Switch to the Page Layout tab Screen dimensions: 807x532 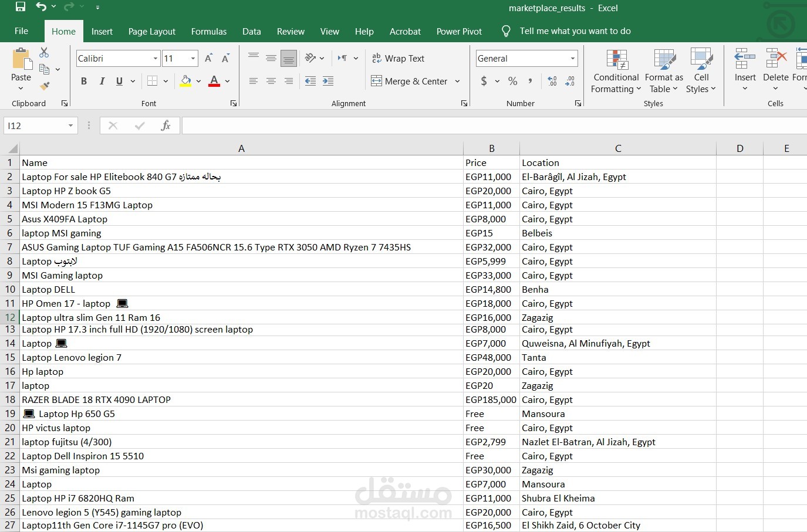[152, 31]
